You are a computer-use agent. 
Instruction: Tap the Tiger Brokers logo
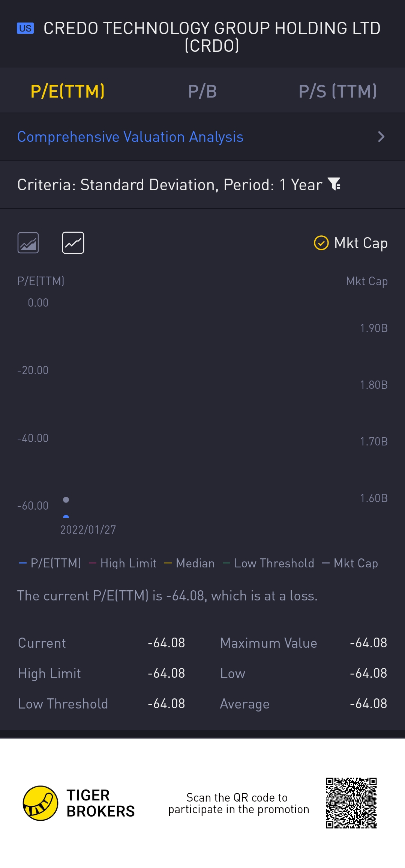click(40, 803)
